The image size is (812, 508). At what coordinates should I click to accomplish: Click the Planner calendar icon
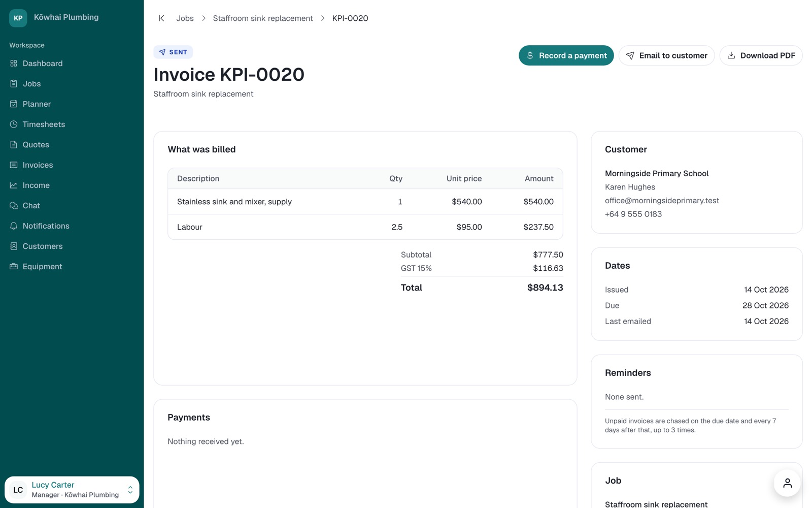point(14,104)
